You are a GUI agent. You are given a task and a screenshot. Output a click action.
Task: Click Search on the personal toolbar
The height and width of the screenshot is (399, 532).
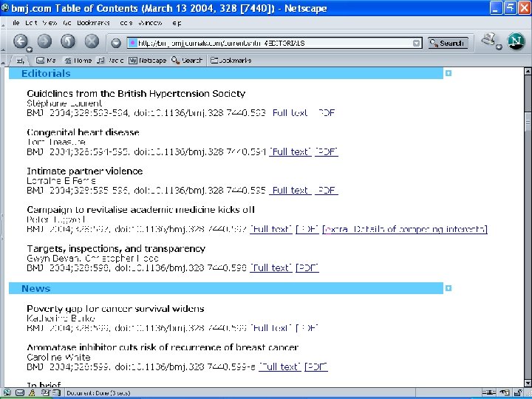coord(187,61)
